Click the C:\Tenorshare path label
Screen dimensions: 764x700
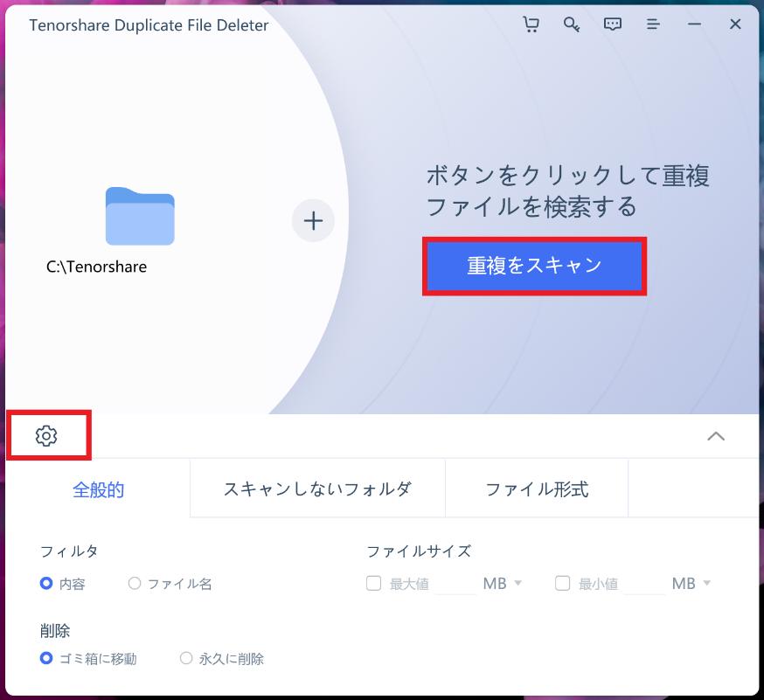click(x=96, y=267)
